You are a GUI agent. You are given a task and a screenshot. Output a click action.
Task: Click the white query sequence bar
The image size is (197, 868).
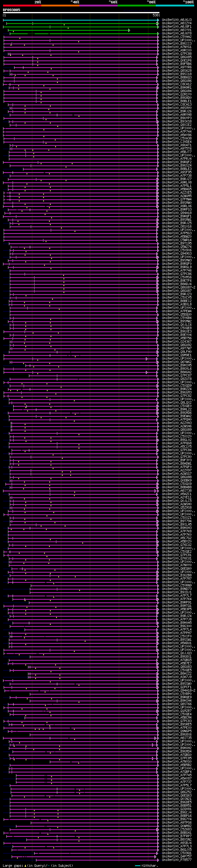click(81, 12)
